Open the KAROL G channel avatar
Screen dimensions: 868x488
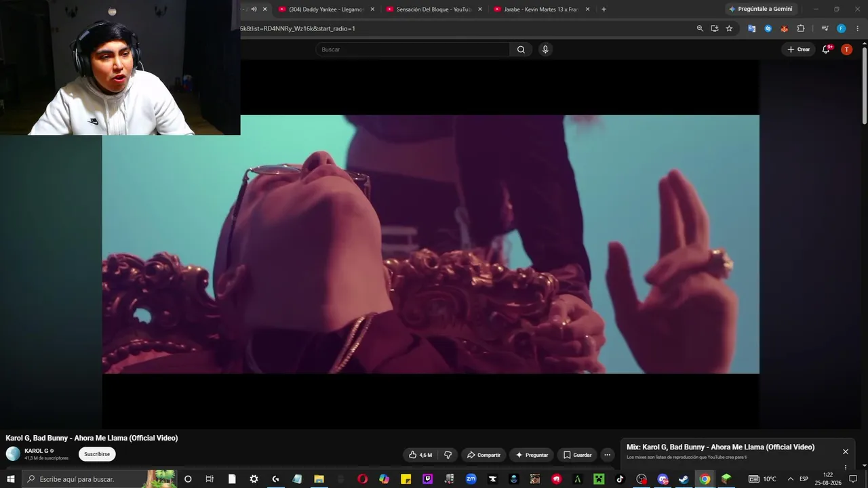pyautogui.click(x=14, y=454)
